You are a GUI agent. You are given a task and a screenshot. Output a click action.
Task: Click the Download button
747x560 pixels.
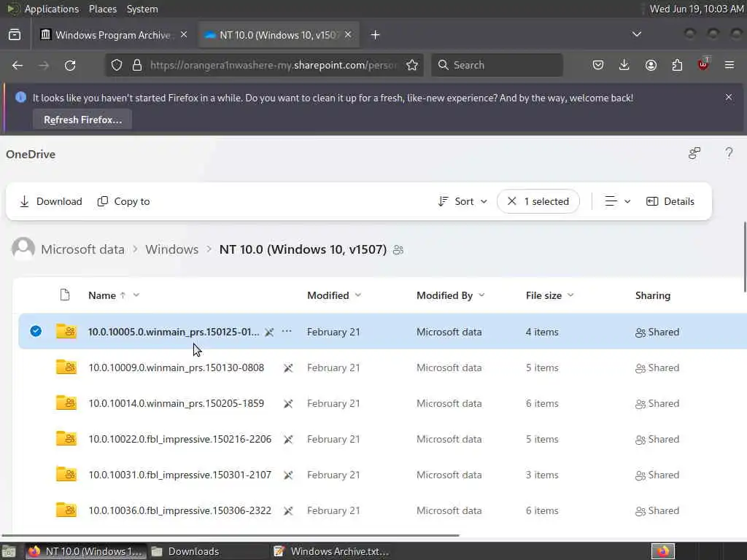tap(51, 201)
